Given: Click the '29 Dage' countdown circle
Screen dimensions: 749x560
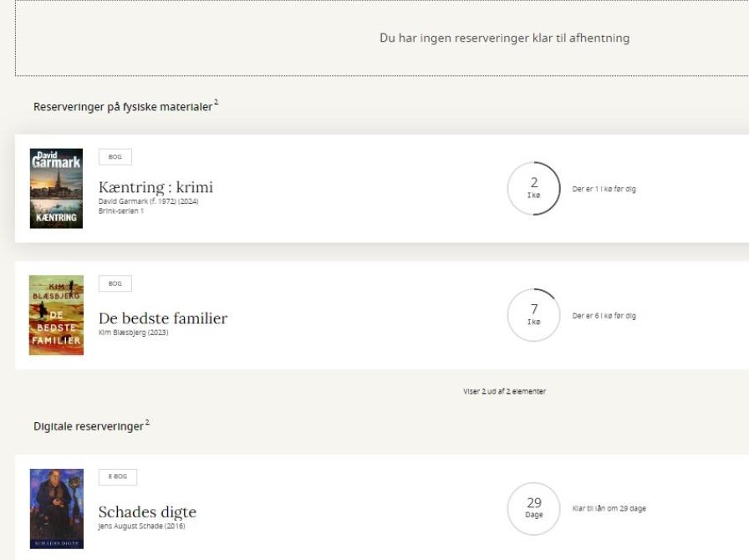Looking at the screenshot, I should point(534,508).
